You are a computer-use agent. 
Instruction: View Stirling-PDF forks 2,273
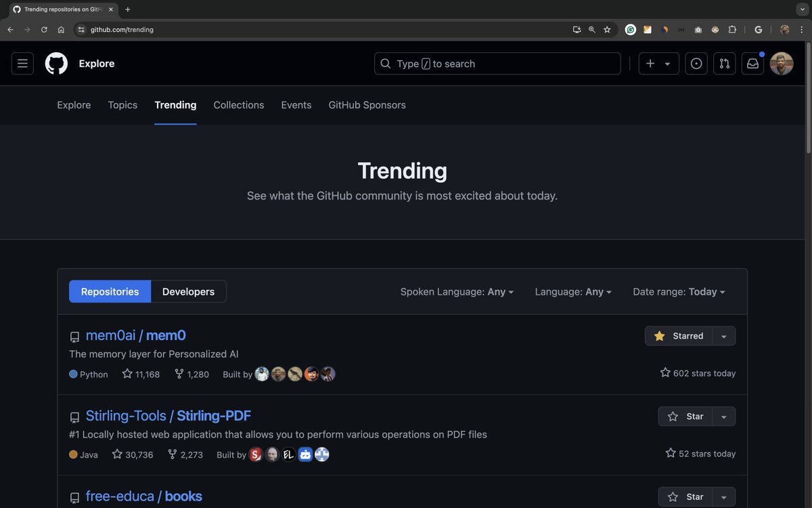185,454
